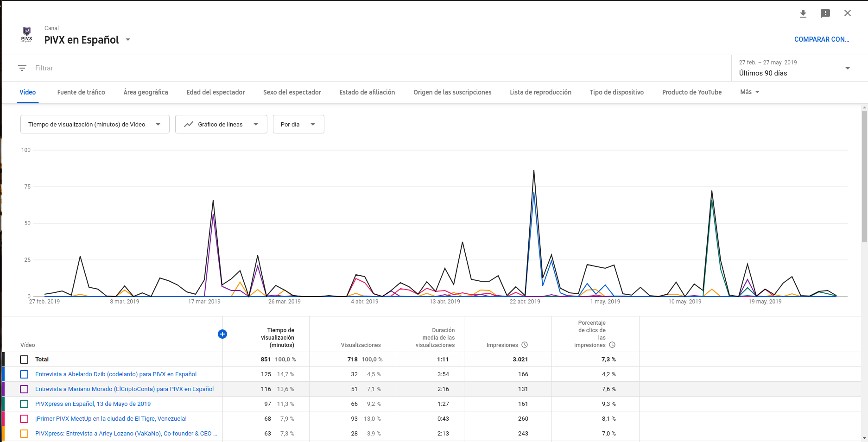Click the total views value 718
The width and height of the screenshot is (868, 442).
[x=352, y=360]
